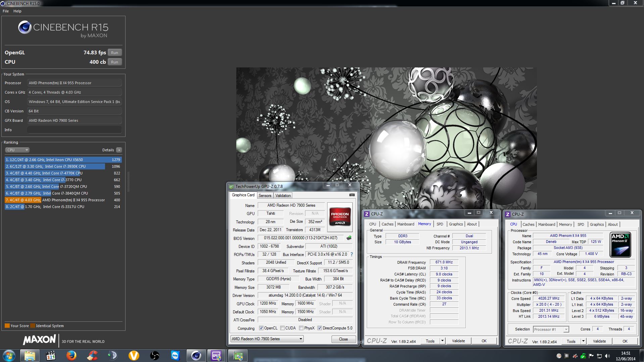Click the GPU-Z screenshot camera icon
644x362 pixels.
click(352, 195)
